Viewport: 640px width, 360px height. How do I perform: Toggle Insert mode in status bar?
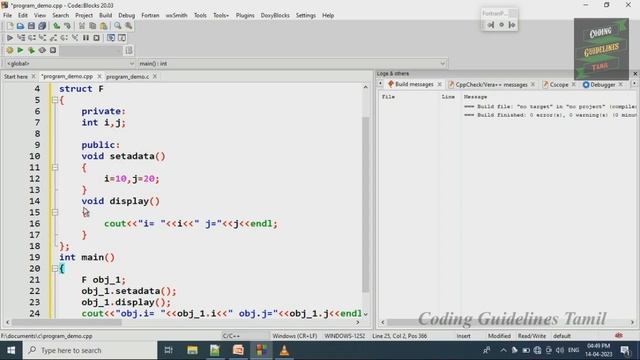pos(463,336)
